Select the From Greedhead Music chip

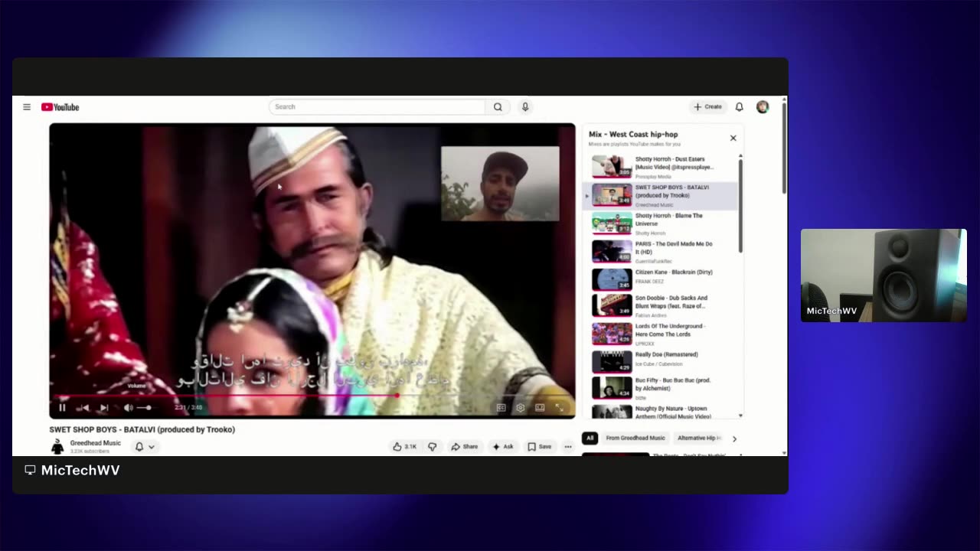pyautogui.click(x=635, y=439)
